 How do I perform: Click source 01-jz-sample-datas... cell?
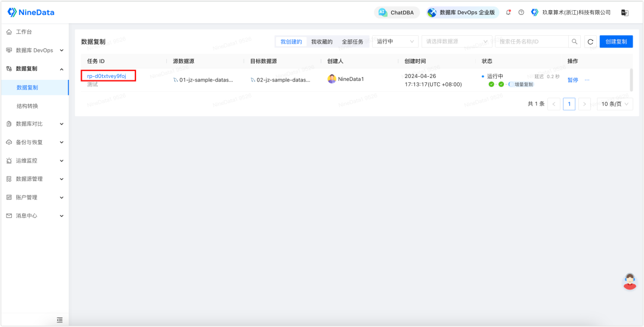click(203, 80)
